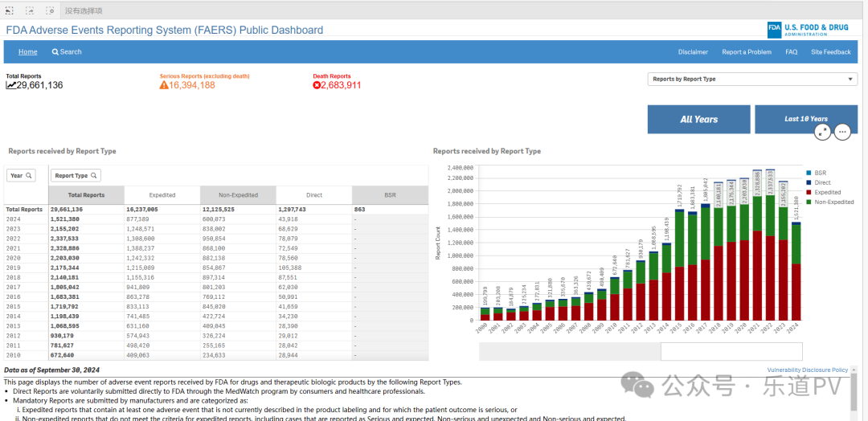
Task: Open the Reports by Report Type dropdown
Action: [x=752, y=79]
